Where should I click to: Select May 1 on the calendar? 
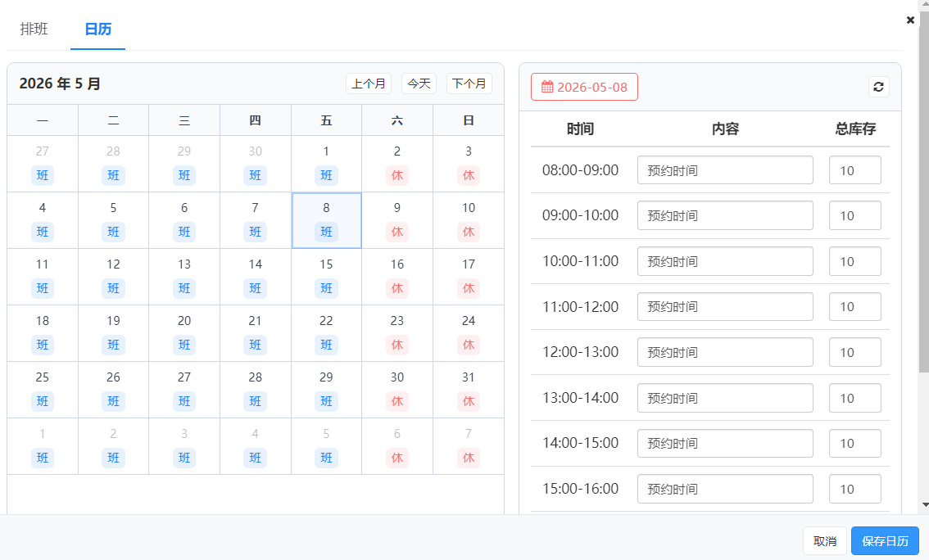click(x=326, y=164)
